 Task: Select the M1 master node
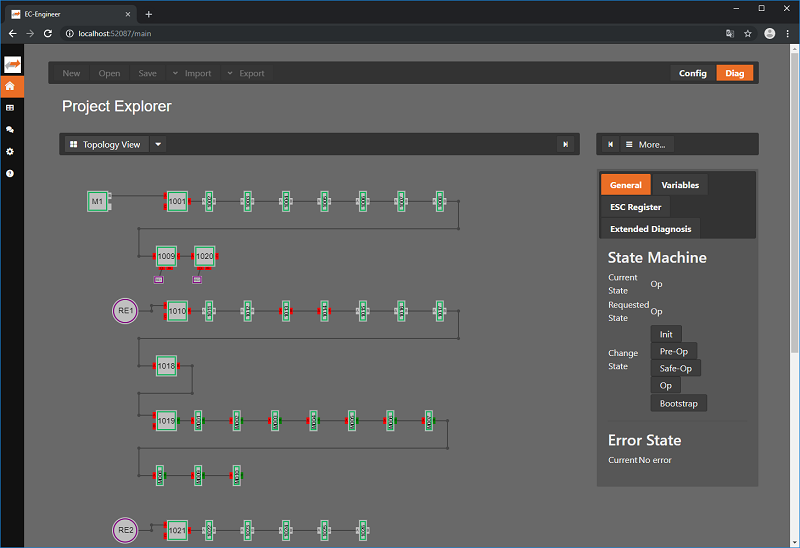click(97, 202)
